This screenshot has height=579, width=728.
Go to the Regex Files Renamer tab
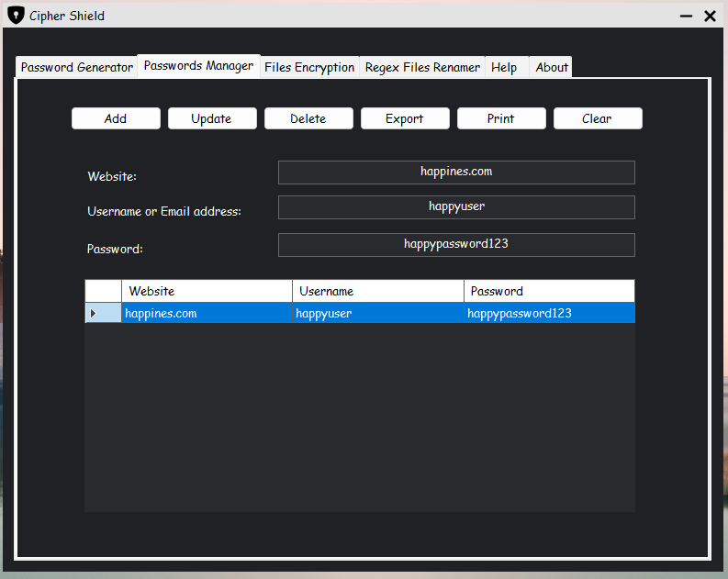point(422,67)
